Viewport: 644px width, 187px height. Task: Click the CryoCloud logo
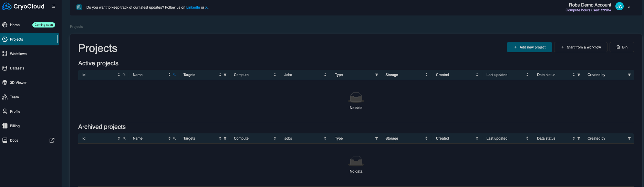click(23, 7)
